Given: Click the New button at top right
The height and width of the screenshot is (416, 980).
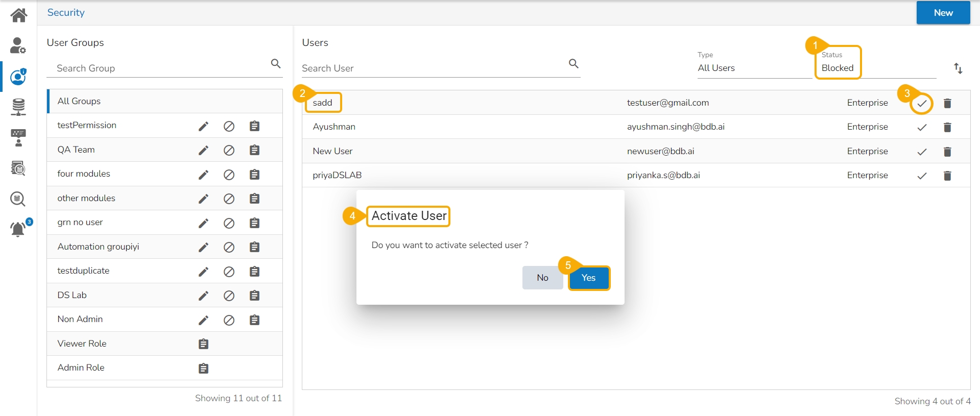Looking at the screenshot, I should 943,13.
